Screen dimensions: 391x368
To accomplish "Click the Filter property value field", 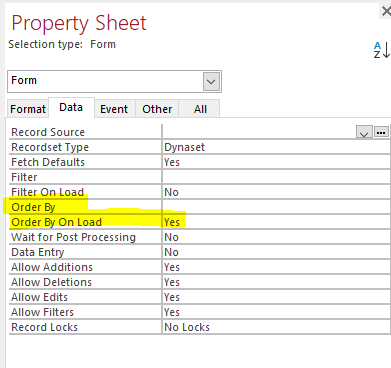I will click(x=276, y=177).
